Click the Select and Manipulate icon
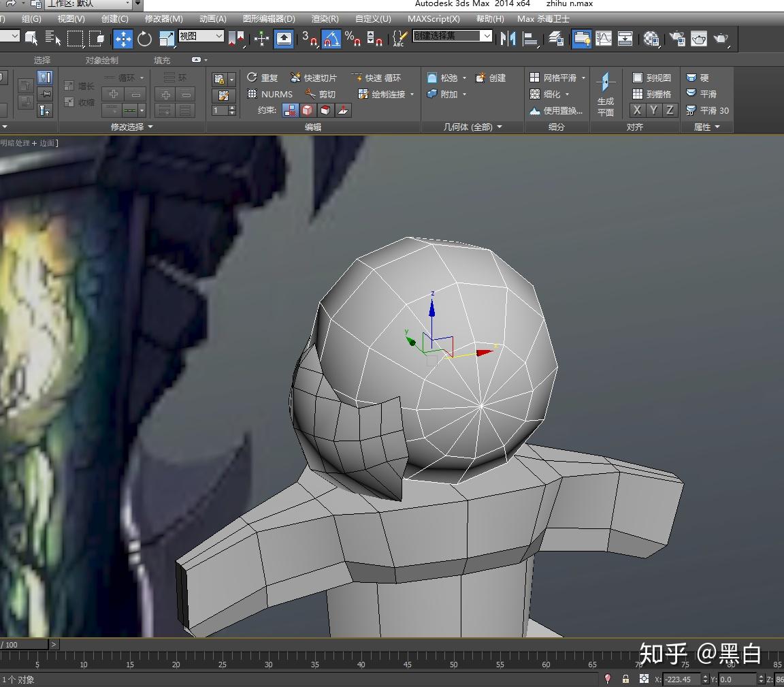The width and height of the screenshot is (784, 687). tap(261, 39)
